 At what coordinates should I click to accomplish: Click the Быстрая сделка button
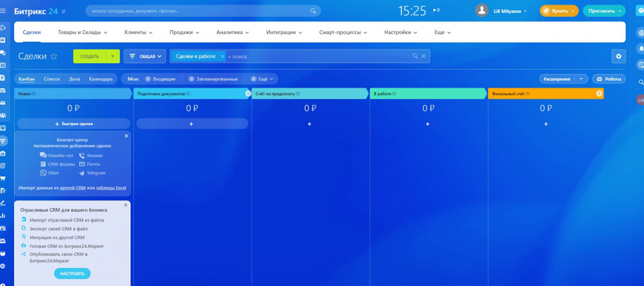tap(74, 124)
